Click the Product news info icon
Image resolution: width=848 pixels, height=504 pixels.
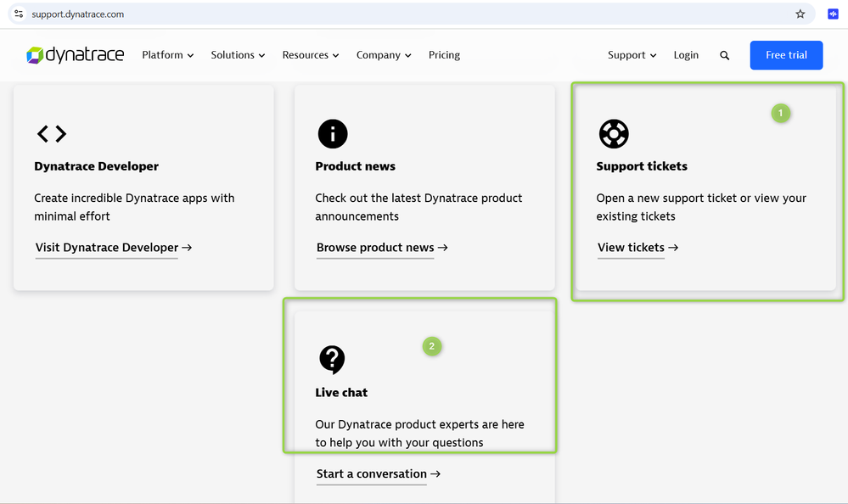[332, 133]
